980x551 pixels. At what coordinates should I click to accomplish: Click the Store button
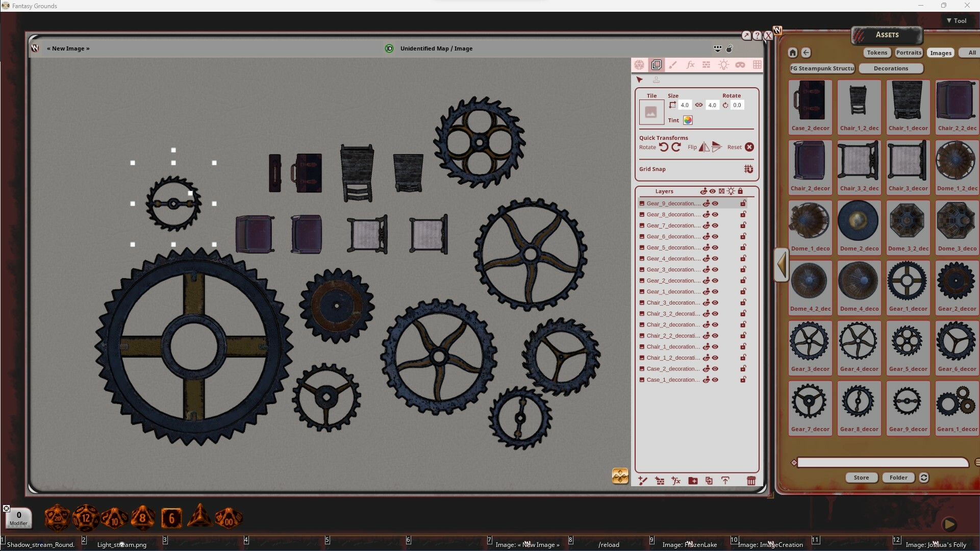pos(861,478)
